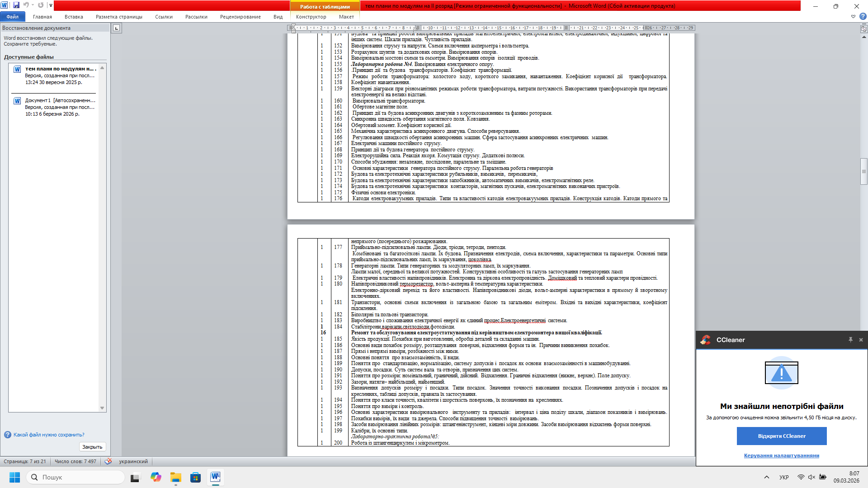Image resolution: width=868 pixels, height=488 pixels.
Task: Expand hidden system tray icons chevron
Action: [x=766, y=477]
